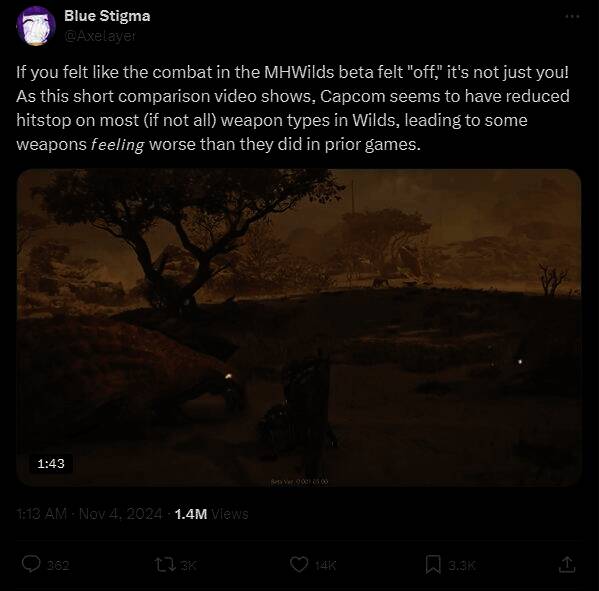Click the reply speech bubble icon
The width and height of the screenshot is (599, 591).
click(31, 564)
